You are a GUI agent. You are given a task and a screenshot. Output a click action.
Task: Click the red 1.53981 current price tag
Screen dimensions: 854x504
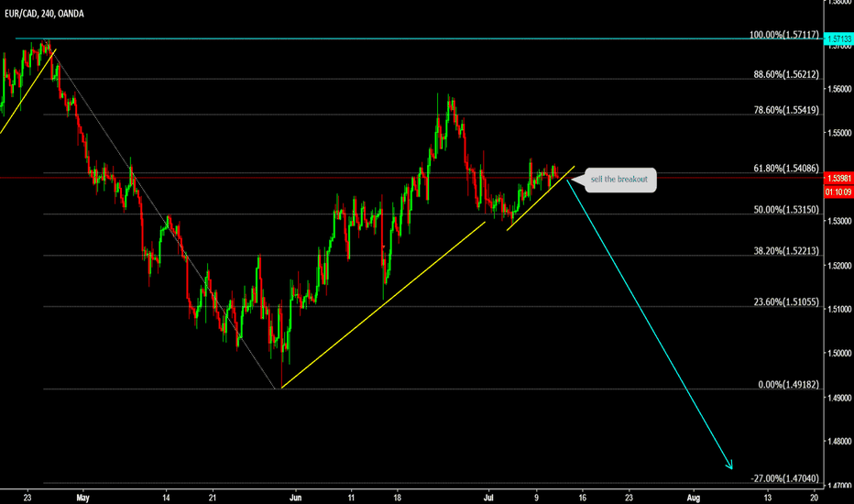(838, 179)
